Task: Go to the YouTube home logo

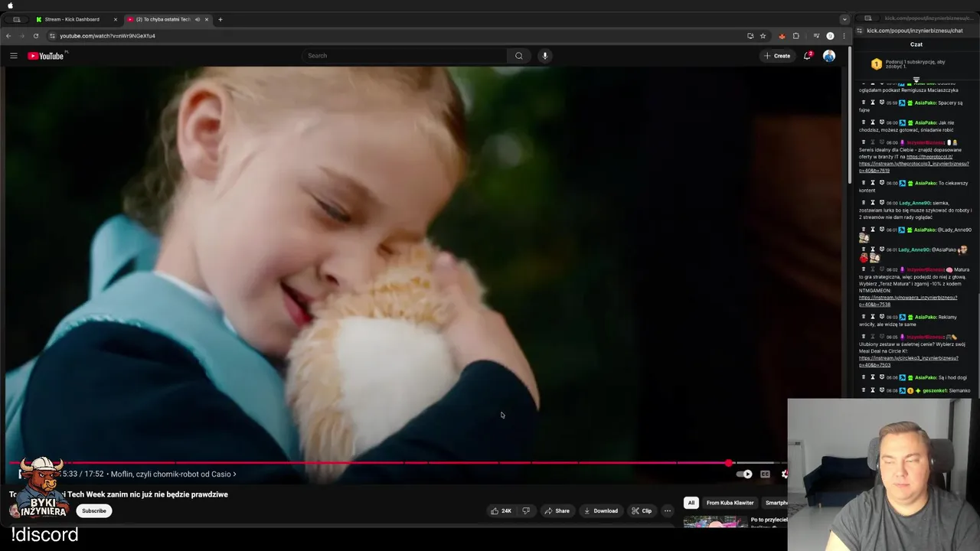Action: point(46,56)
